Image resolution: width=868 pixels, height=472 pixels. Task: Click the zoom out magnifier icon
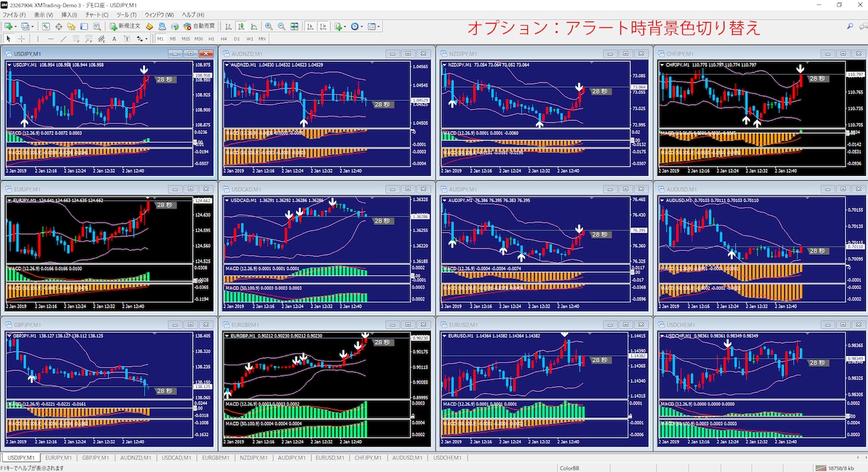click(x=282, y=26)
